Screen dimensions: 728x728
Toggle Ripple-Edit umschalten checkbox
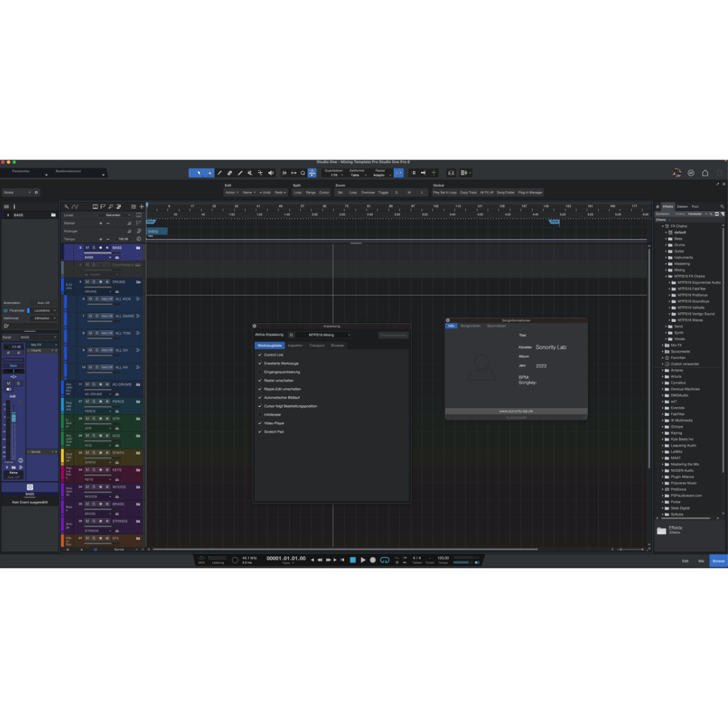coord(260,389)
